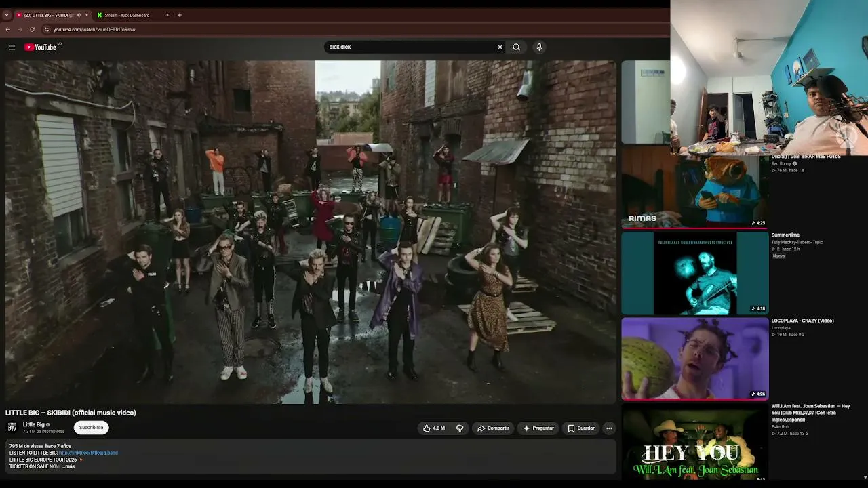Open the Summertime video thumbnail
The height and width of the screenshot is (488, 868).
coord(695,273)
